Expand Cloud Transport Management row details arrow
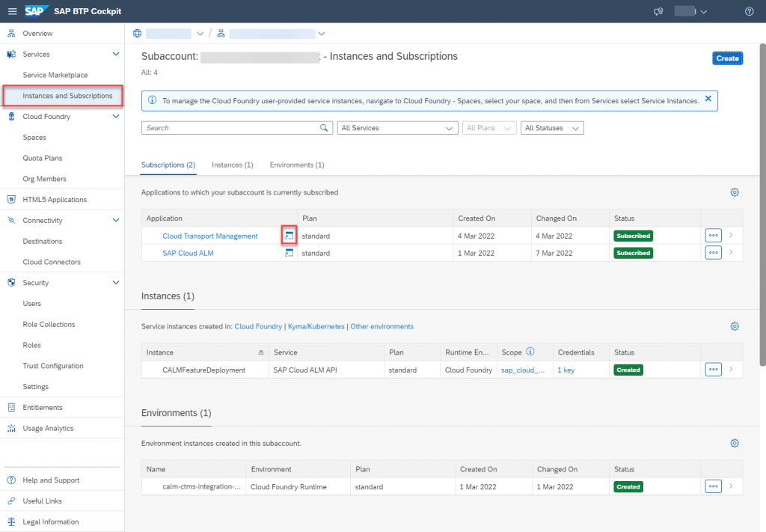This screenshot has height=532, width=766. [731, 236]
